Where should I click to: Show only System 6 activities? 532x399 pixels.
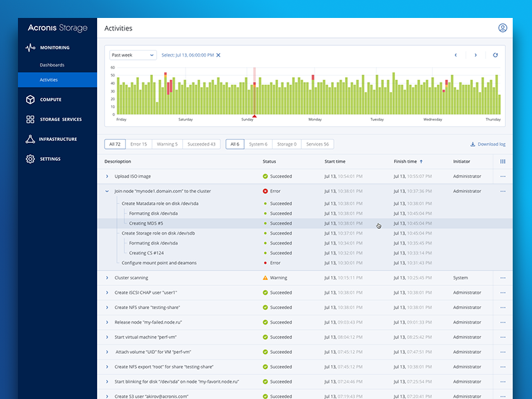257,144
